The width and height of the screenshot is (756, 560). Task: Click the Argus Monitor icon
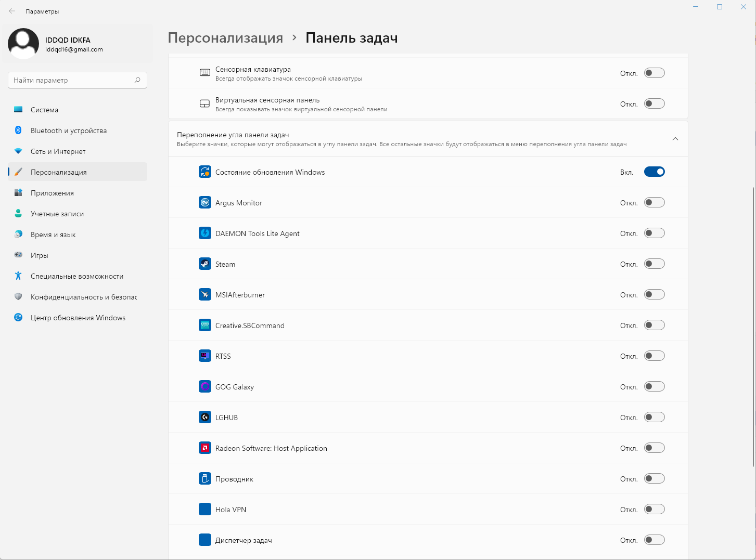pos(205,203)
